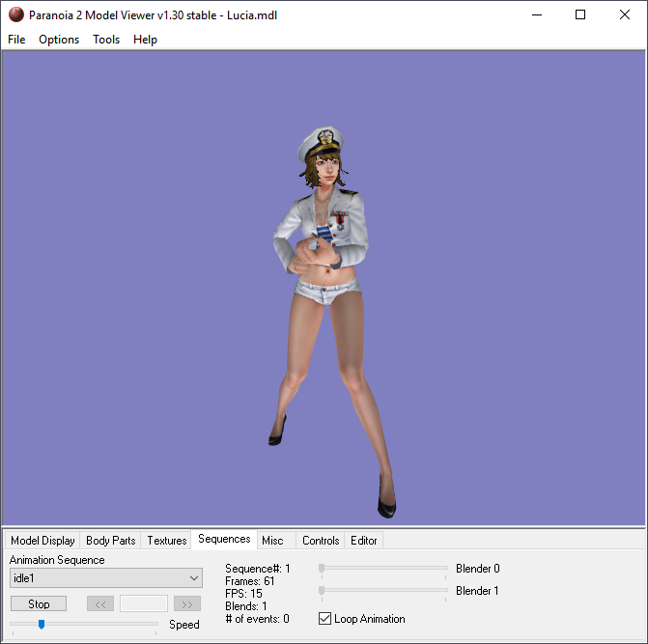Click the frame number input field

pyautogui.click(x=143, y=603)
